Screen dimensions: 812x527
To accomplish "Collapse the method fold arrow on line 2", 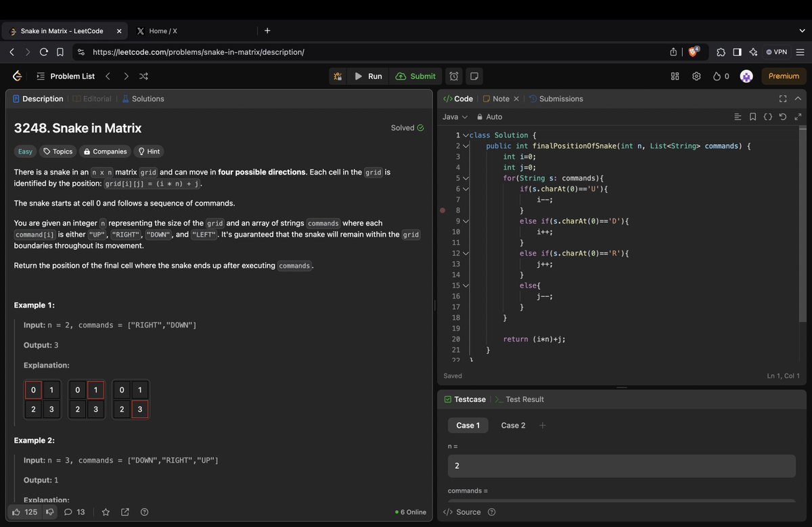I will (x=465, y=146).
